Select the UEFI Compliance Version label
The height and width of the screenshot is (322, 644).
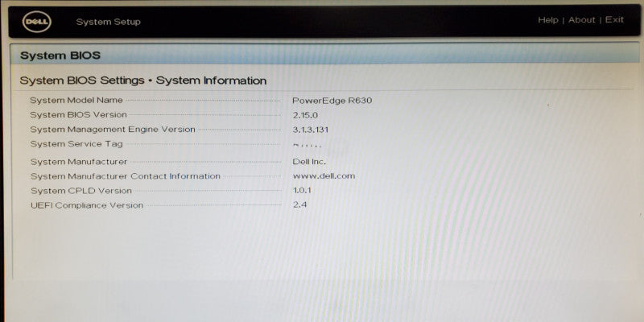pos(87,205)
